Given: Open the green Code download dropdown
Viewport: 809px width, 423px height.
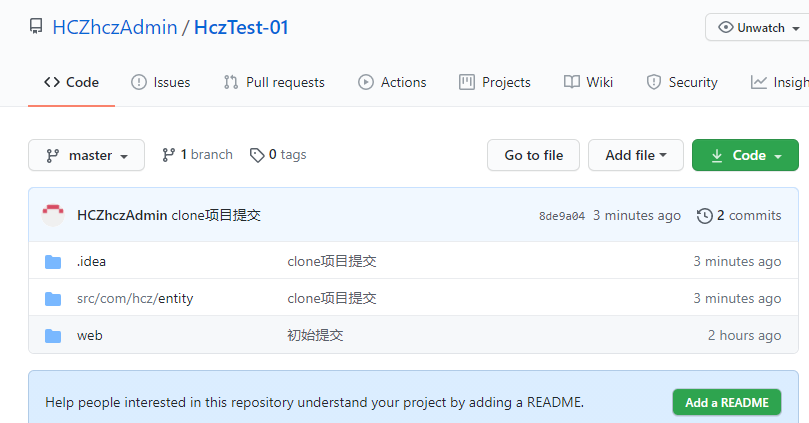Looking at the screenshot, I should [x=745, y=155].
